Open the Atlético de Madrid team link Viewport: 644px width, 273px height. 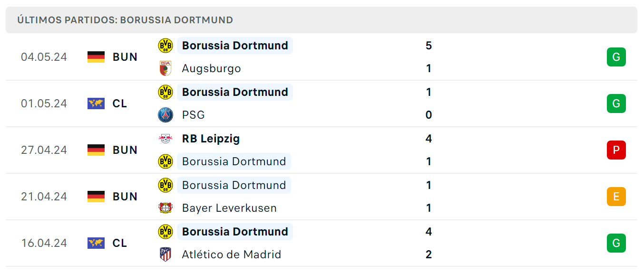click(x=232, y=254)
